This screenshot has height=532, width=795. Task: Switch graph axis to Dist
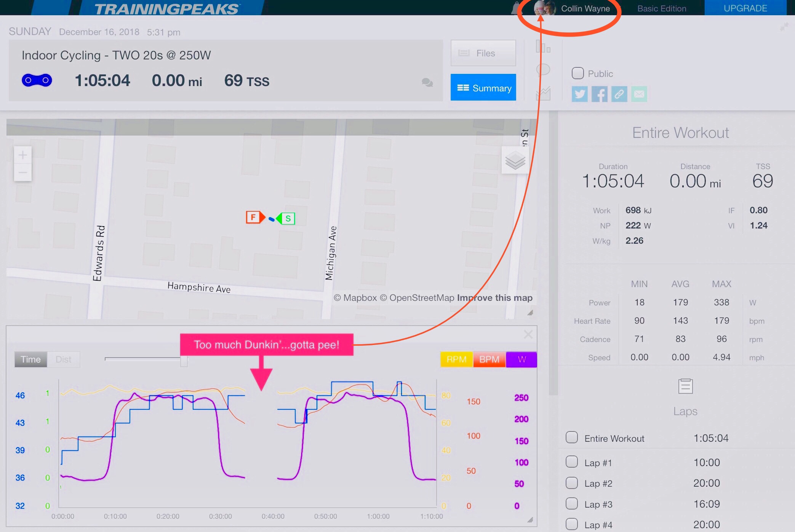(63, 359)
